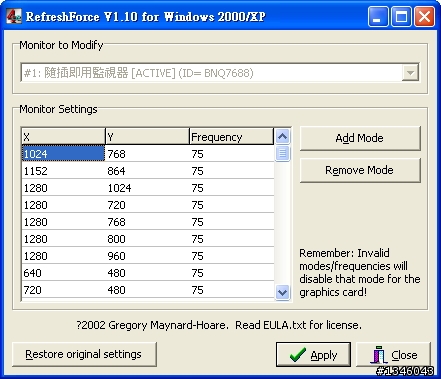Click the RefreshForce app icon in title bar
The width and height of the screenshot is (441, 379).
14,16
